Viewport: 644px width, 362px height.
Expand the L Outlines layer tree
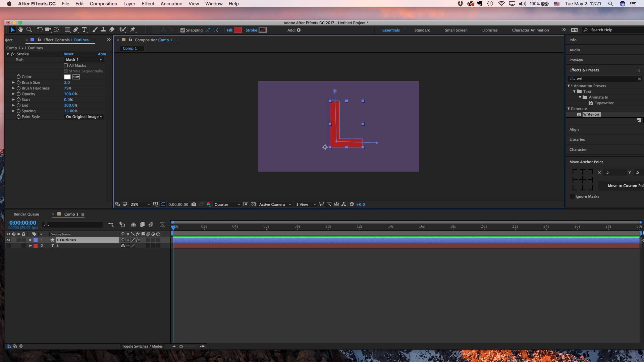pos(30,240)
